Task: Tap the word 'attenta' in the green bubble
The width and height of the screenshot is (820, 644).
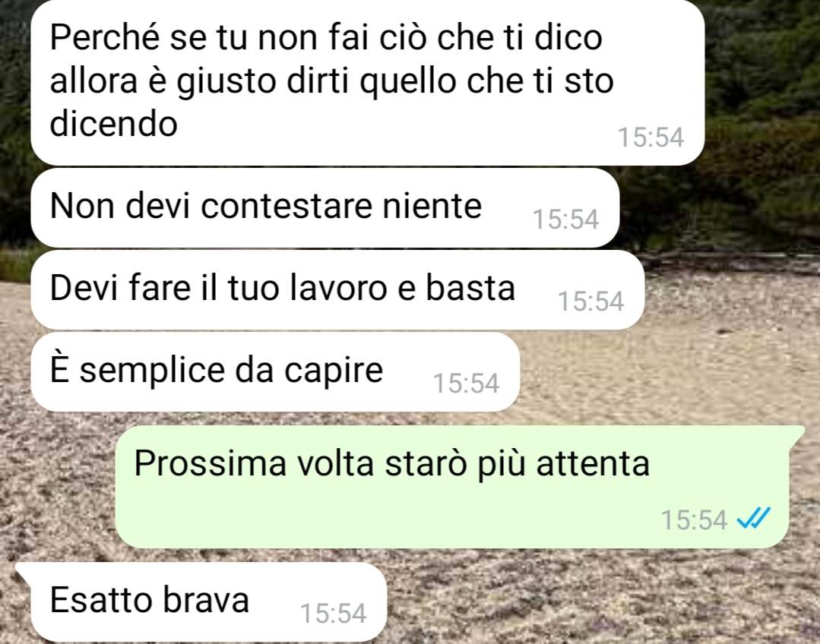Action: click(593, 463)
